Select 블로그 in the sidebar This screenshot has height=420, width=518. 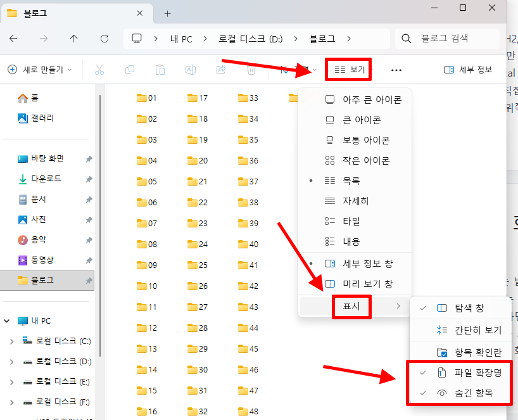47,281
